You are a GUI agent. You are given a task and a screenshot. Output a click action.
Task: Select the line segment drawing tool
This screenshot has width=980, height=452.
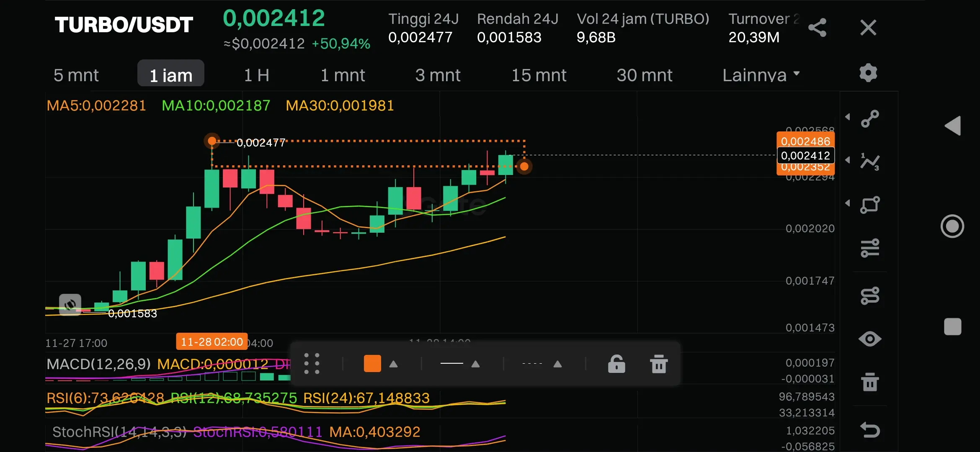(870, 119)
